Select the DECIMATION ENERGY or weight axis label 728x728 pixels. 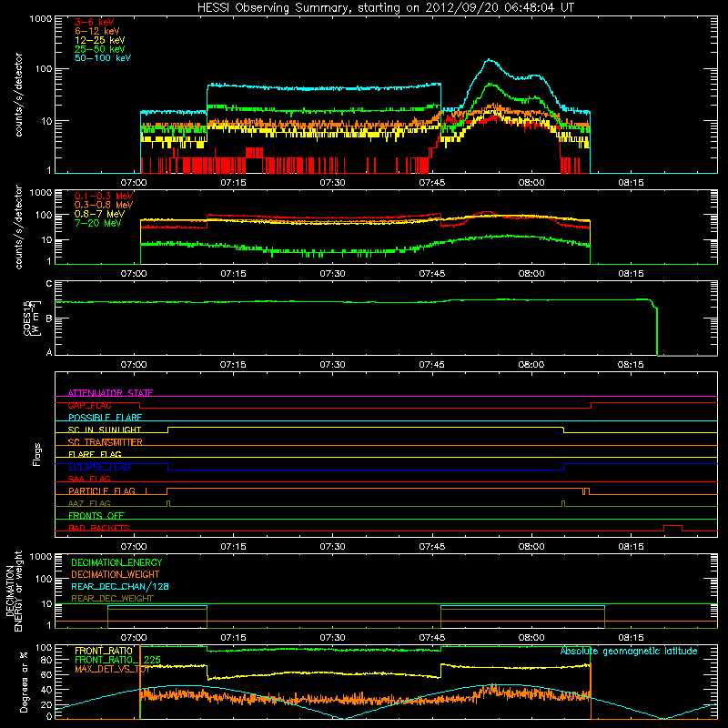[14, 591]
